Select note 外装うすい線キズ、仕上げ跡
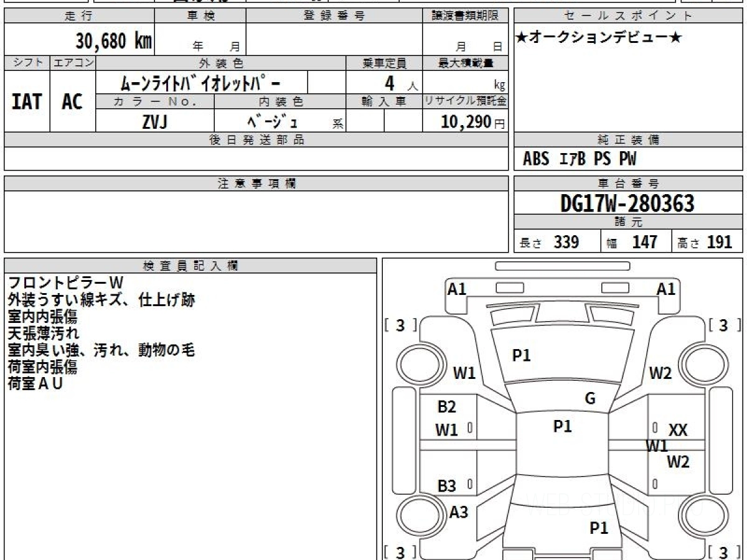The width and height of the screenshot is (747, 560). (x=101, y=300)
